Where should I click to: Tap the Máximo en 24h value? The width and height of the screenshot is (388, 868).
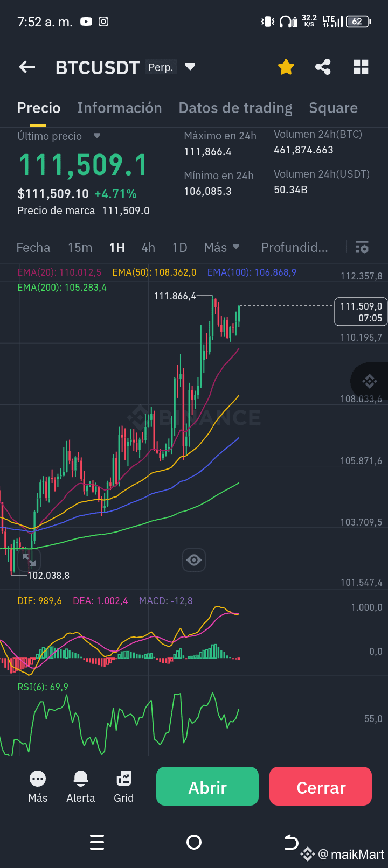click(207, 152)
